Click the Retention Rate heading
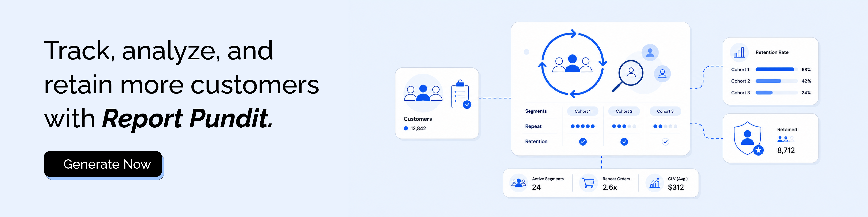This screenshot has height=217, width=868. point(772,52)
